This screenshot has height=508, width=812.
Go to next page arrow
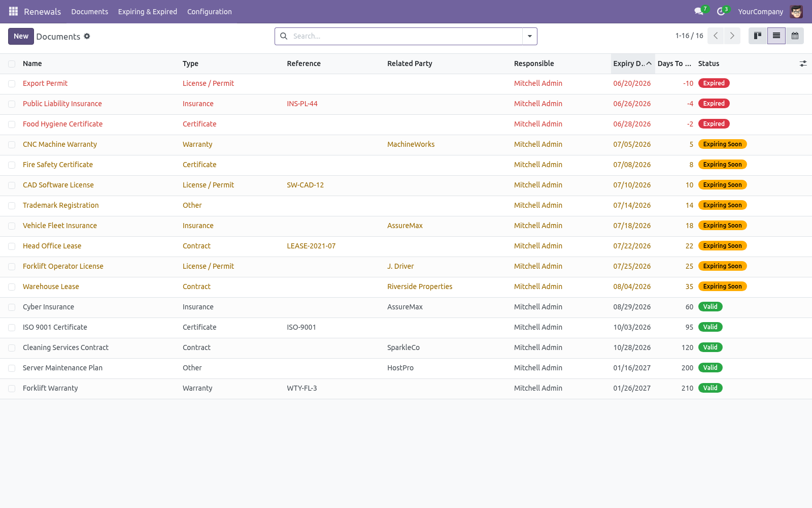732,36
